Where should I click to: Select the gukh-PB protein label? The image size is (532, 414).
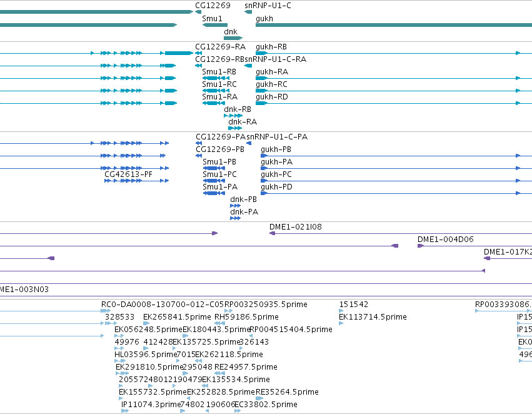coord(276,149)
